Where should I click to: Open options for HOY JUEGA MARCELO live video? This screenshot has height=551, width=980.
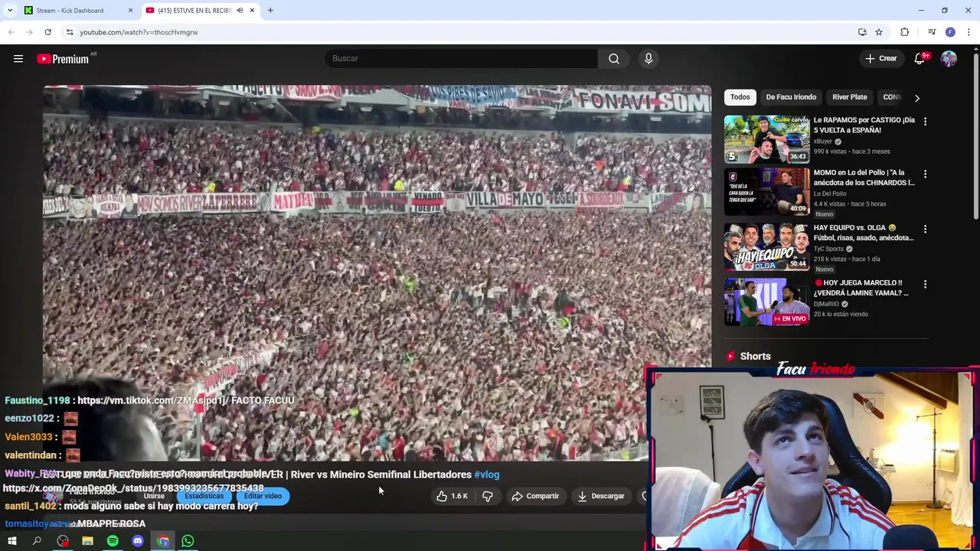pyautogui.click(x=925, y=284)
